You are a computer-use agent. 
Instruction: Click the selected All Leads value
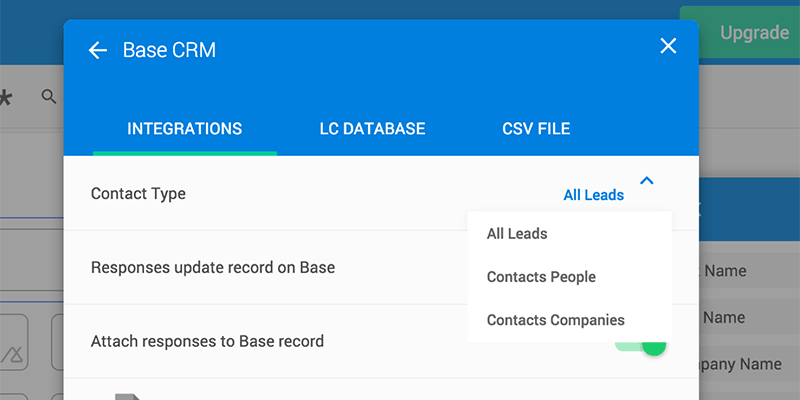(593, 195)
